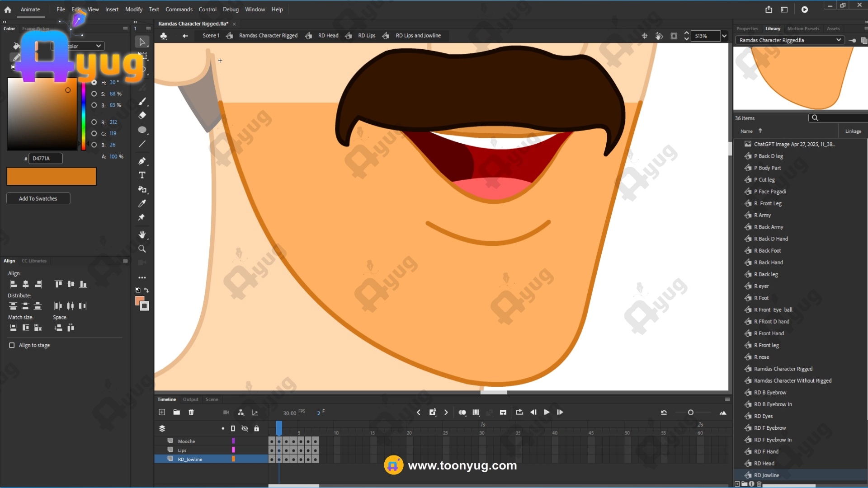The height and width of the screenshot is (488, 868).
Task: Click the orange color preview swatch
Action: point(52,176)
